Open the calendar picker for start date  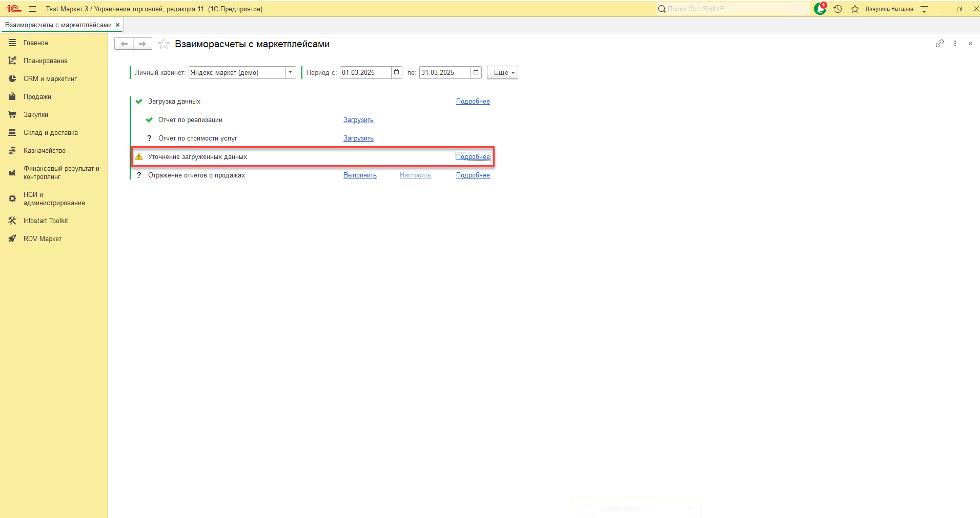[397, 72]
